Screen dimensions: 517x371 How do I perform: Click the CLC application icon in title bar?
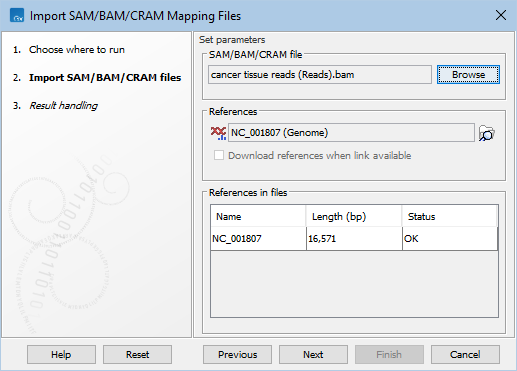coord(17,16)
